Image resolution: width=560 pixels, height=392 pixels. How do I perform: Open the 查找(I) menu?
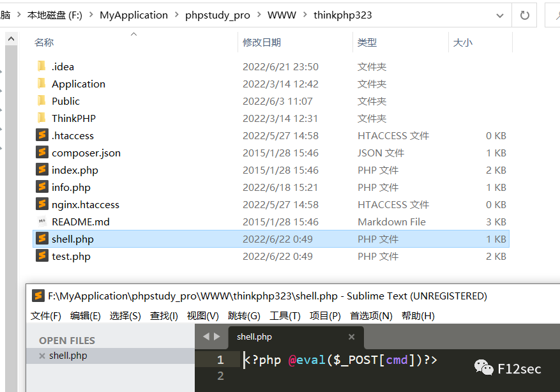coord(164,315)
